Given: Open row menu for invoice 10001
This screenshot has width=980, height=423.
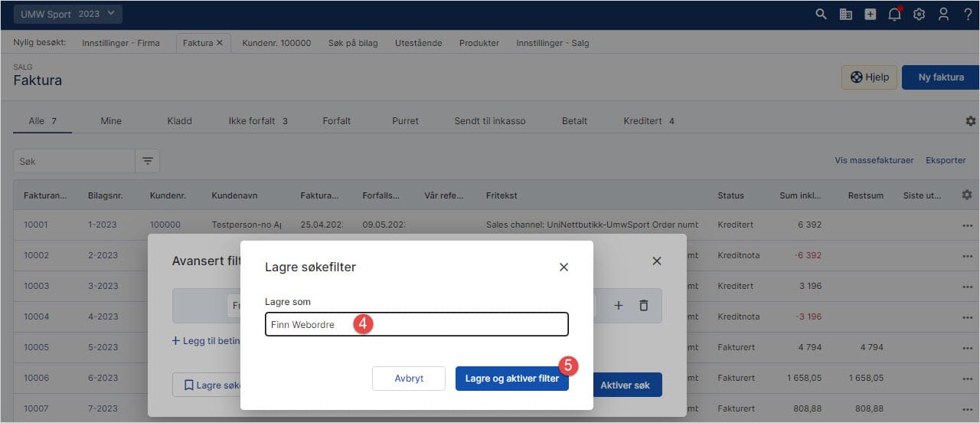Looking at the screenshot, I should (967, 225).
